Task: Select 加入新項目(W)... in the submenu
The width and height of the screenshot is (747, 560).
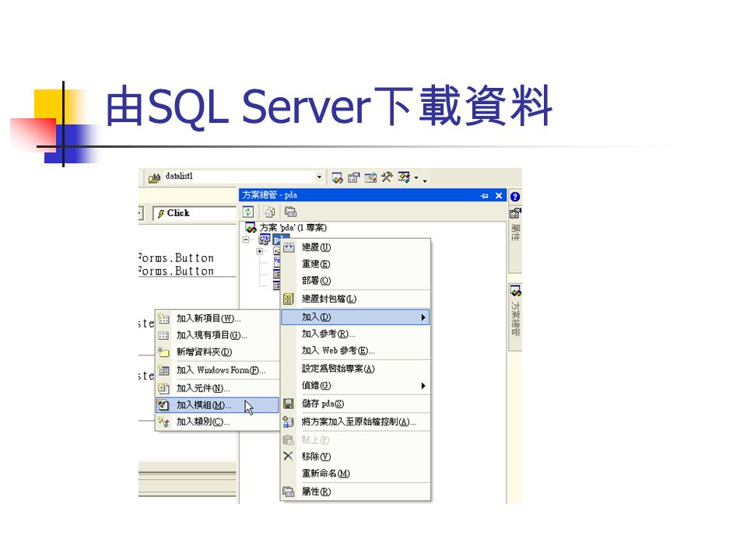Action: click(x=217, y=318)
